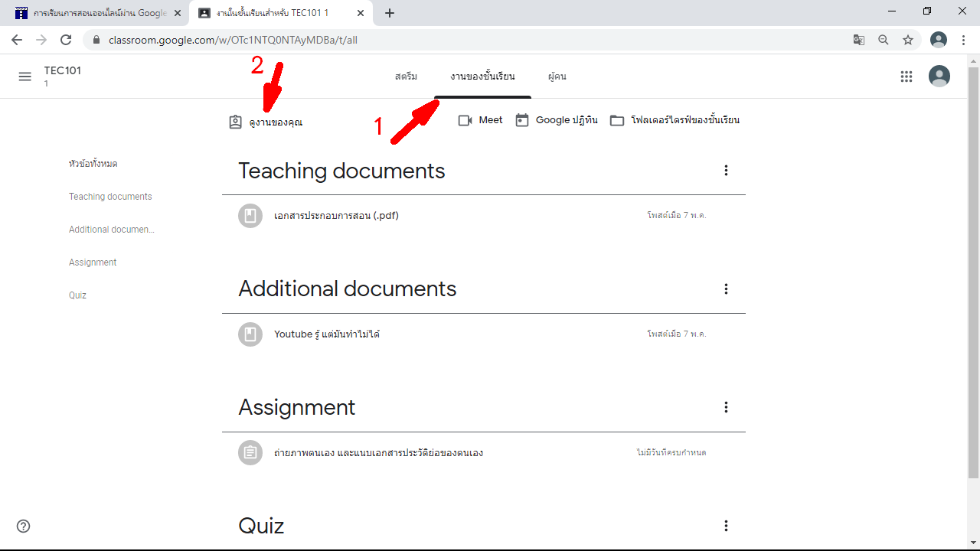Bookmark this page with star icon
This screenshot has height=551, width=980.
pos(908,40)
